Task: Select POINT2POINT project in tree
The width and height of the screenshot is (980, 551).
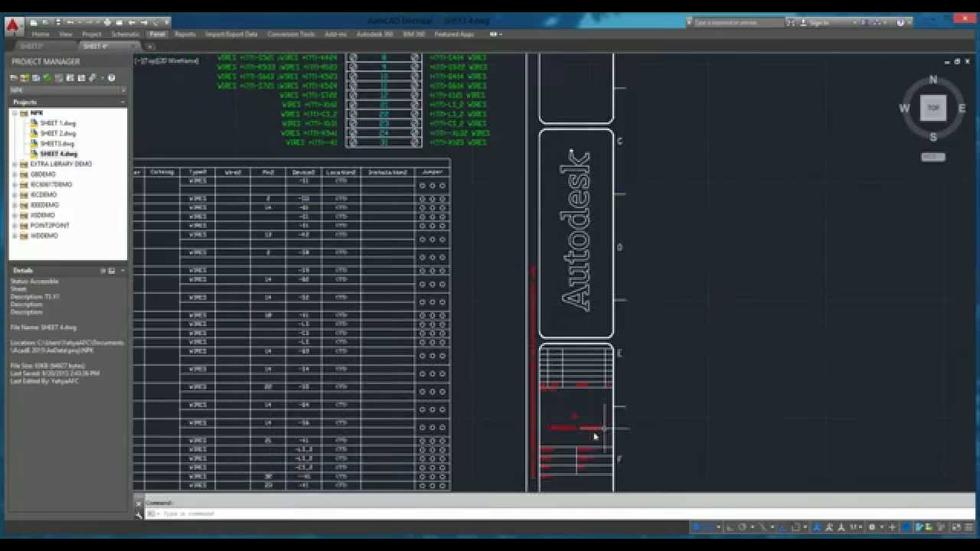Action: tap(50, 226)
